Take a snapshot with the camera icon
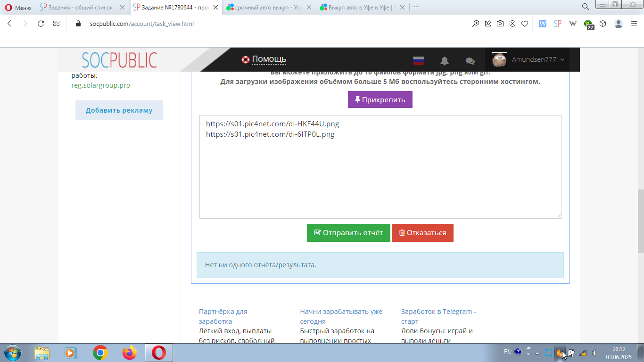Viewport: 644px width, 362px height. pos(500,24)
